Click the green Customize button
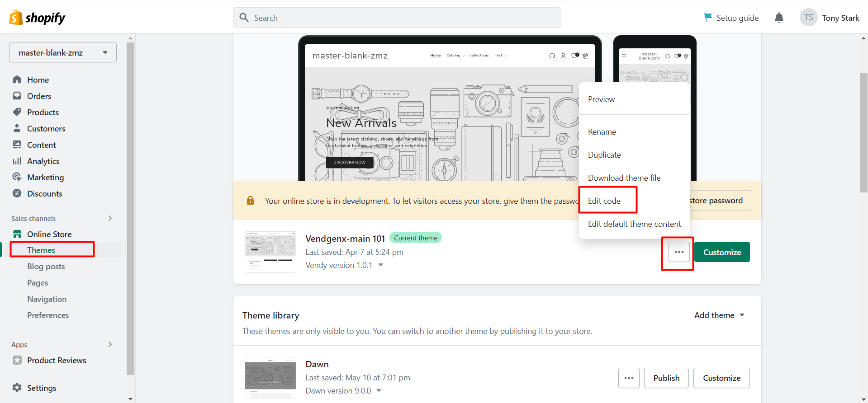 [x=722, y=252]
